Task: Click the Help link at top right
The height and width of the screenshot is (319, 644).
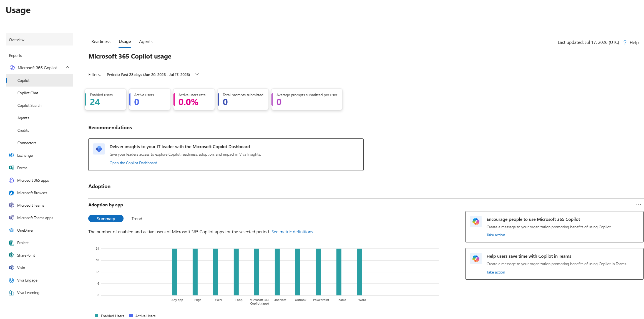Action: tap(634, 42)
